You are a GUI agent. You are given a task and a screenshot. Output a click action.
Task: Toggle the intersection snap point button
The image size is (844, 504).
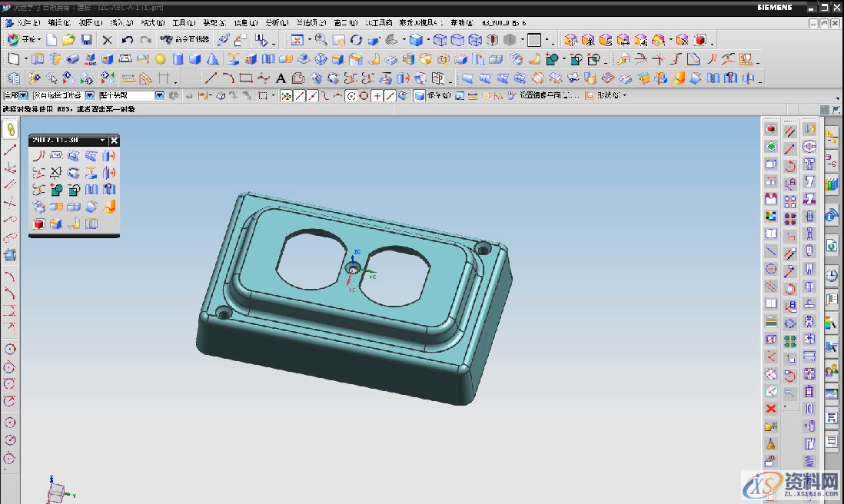pyautogui.click(x=377, y=96)
